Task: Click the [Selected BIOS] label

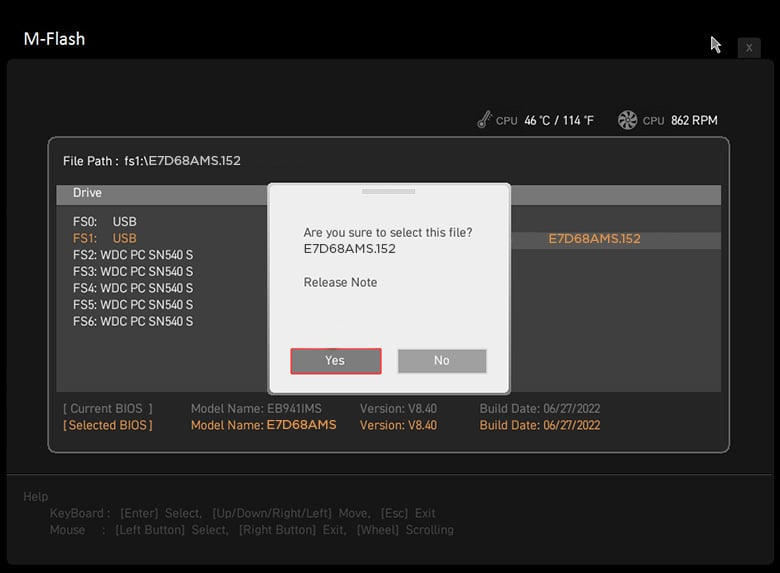Action: 108,425
